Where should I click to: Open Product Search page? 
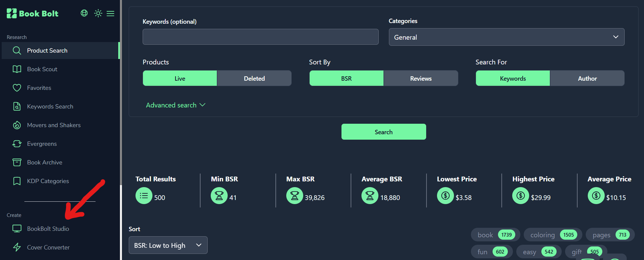pyautogui.click(x=61, y=51)
